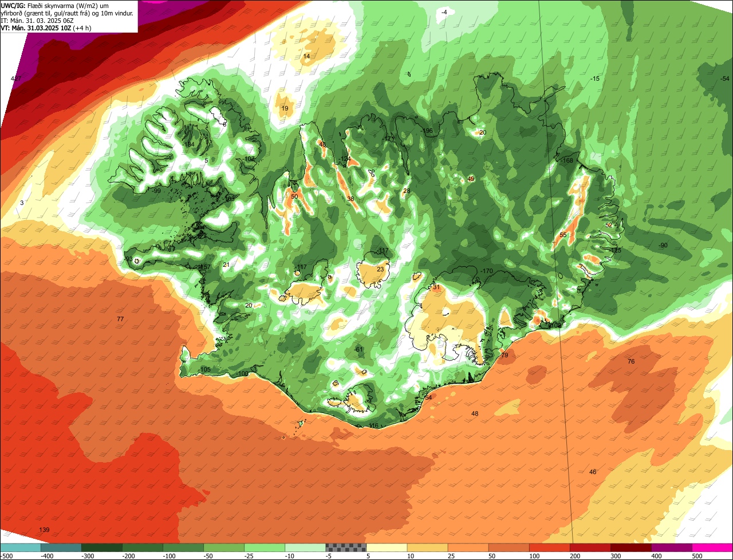Click the title line 'UWC/IG: Flæði skynvarma (W/m2) um'
This screenshot has height=560, width=733.
click(x=55, y=5)
